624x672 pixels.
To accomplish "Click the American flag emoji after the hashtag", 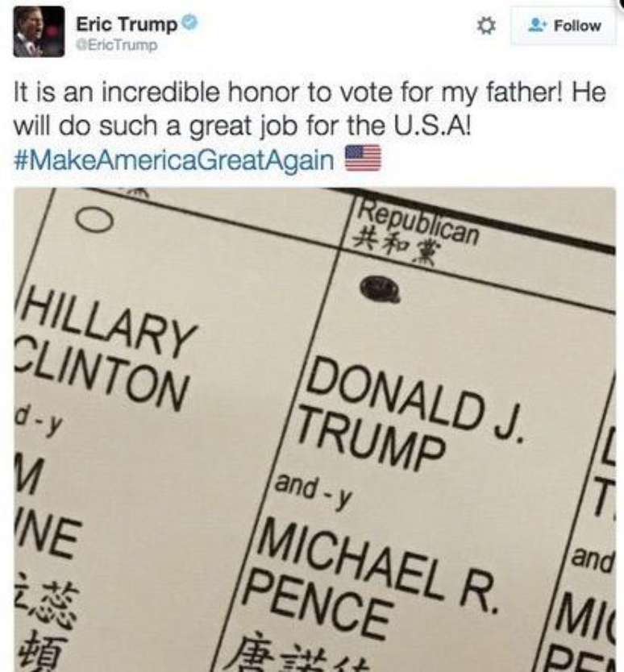I will [363, 158].
